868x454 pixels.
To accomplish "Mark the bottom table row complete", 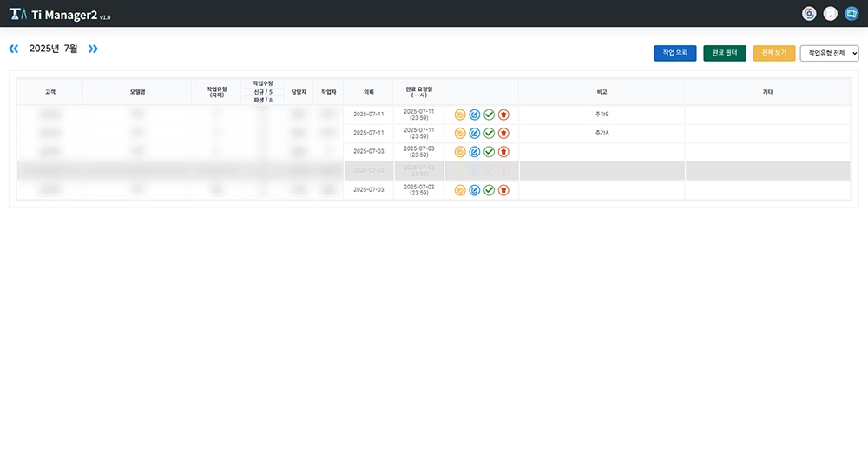I will click(x=489, y=190).
